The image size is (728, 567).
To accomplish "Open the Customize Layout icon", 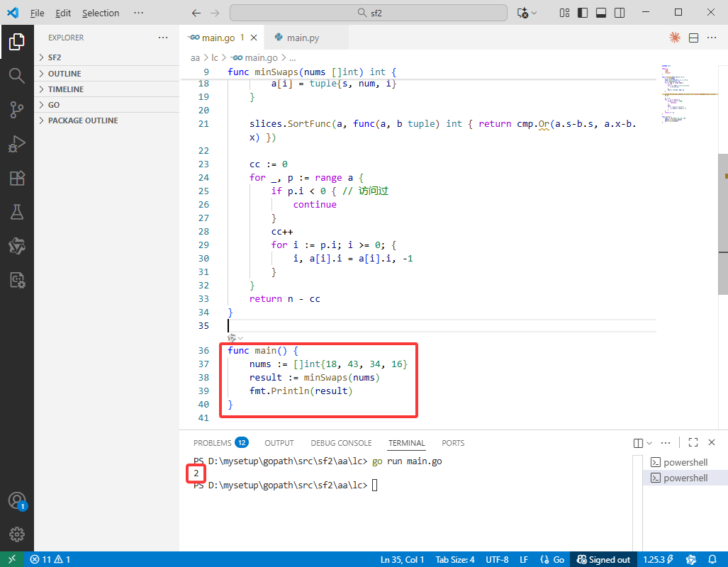I will (564, 13).
